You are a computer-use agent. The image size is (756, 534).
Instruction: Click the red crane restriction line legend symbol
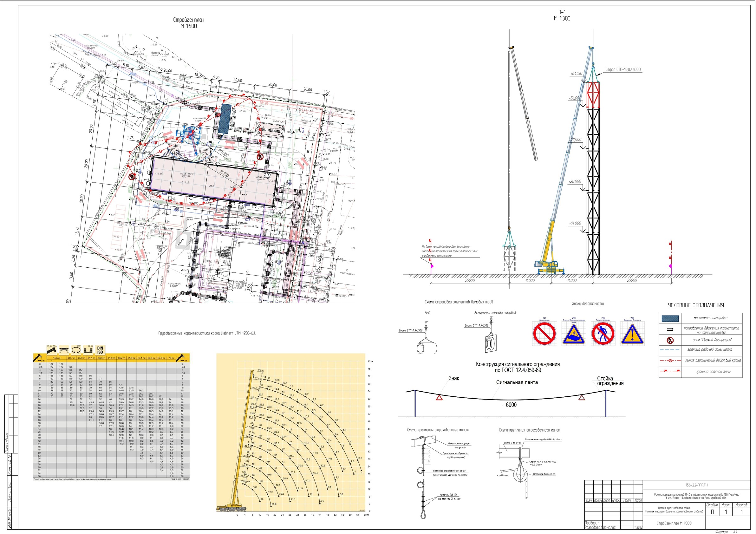click(670, 361)
